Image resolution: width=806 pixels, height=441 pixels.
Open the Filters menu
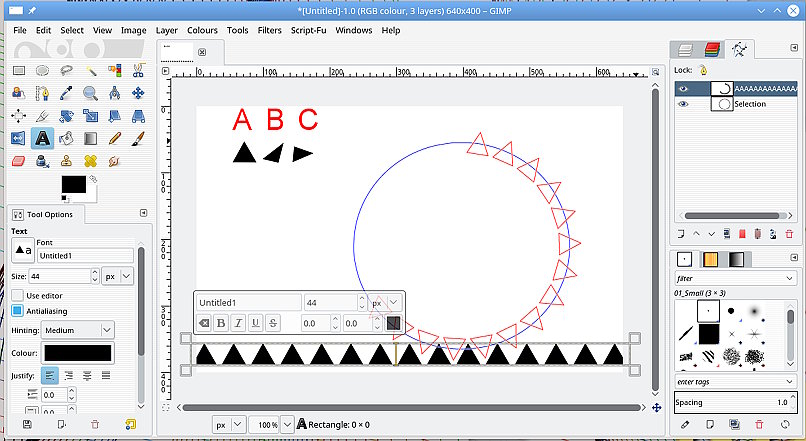coord(269,30)
